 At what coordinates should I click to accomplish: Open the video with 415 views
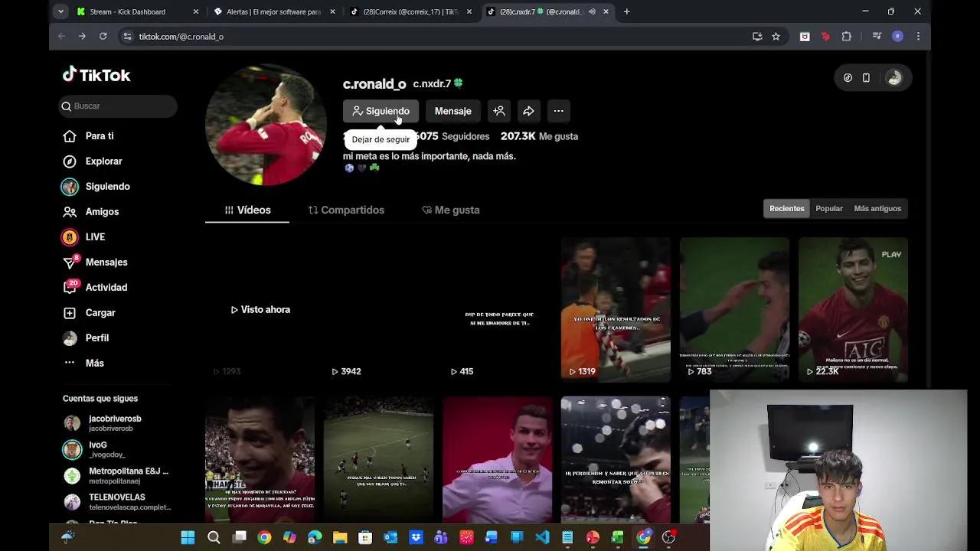click(x=497, y=309)
